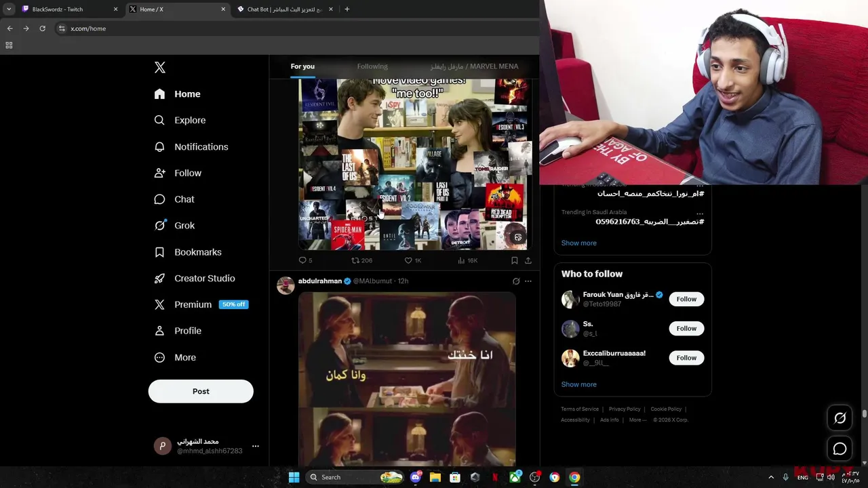Open the browser apps grid shortcut

(x=9, y=45)
